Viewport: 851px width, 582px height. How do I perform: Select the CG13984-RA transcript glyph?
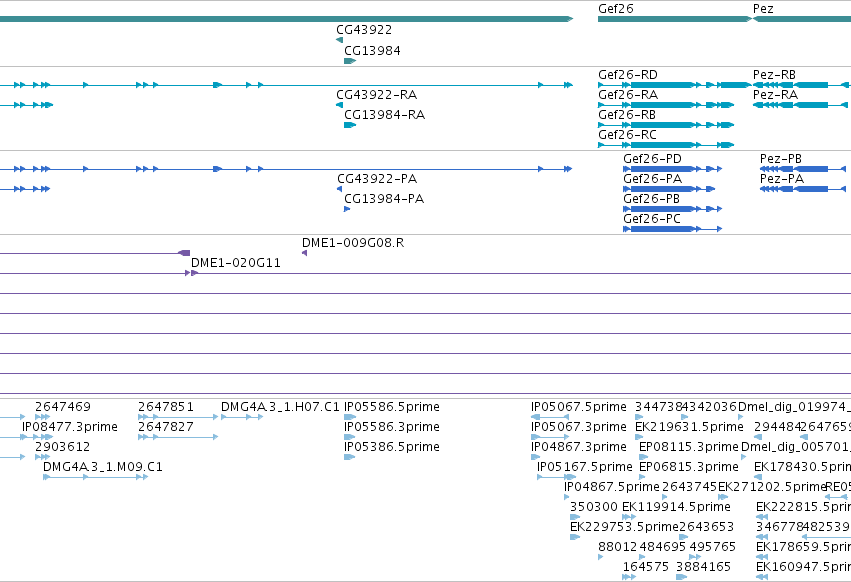[350, 125]
